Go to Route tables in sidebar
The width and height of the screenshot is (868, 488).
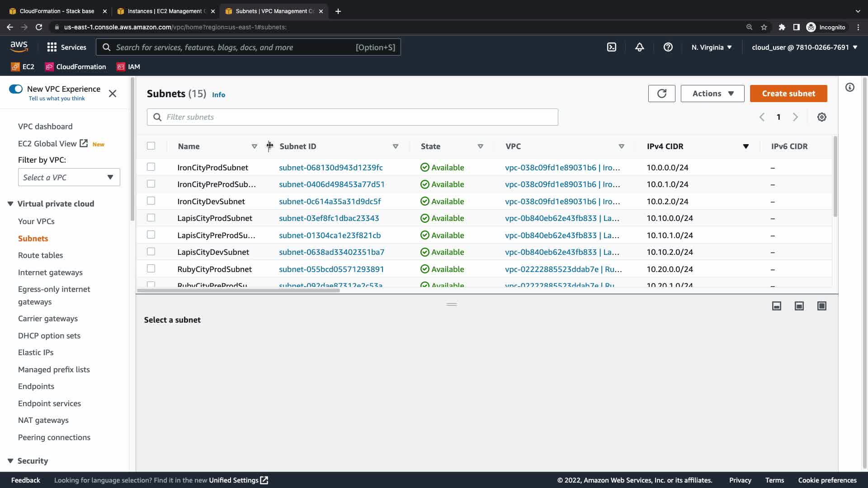[40, 255]
